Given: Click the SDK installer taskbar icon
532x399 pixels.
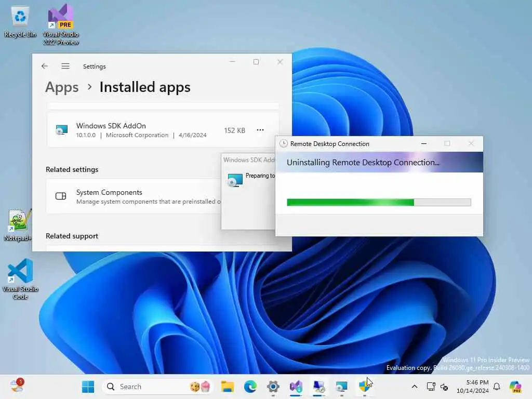Looking at the screenshot, I should (x=341, y=387).
